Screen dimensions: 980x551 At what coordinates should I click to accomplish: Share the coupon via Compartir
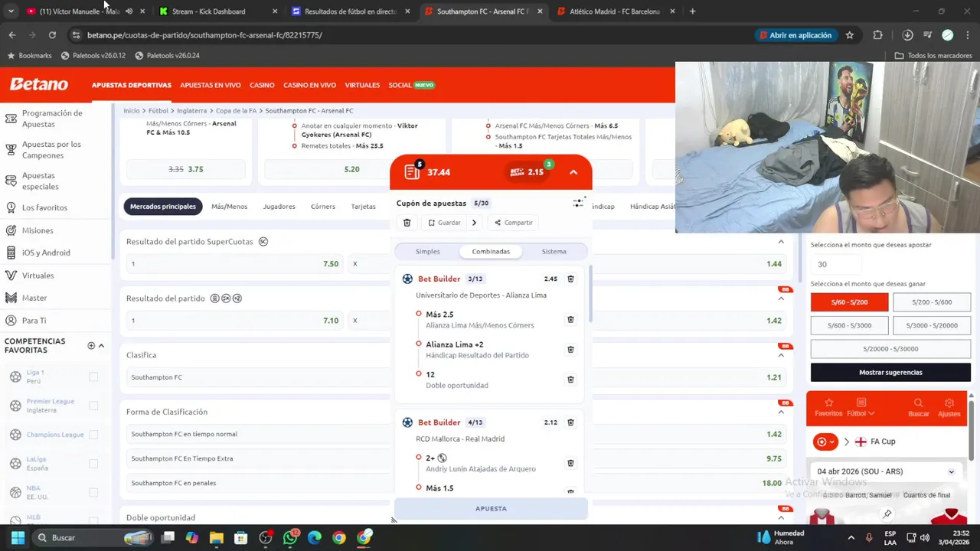pyautogui.click(x=513, y=223)
